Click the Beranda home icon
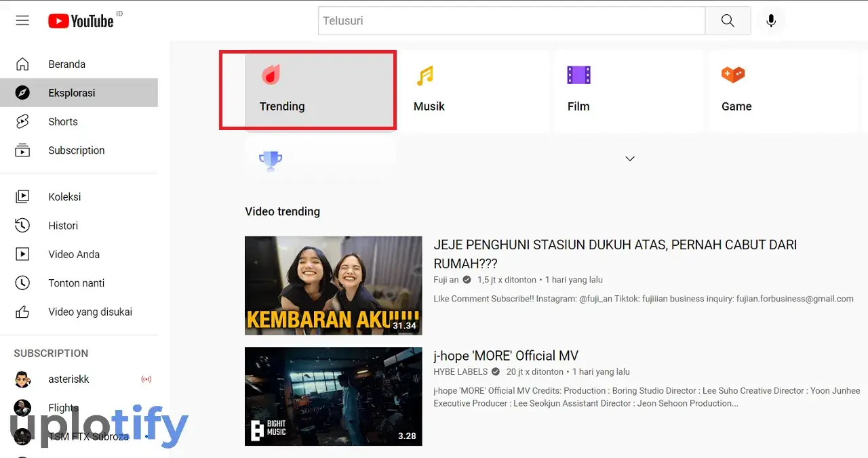Image resolution: width=868 pixels, height=458 pixels. pyautogui.click(x=22, y=64)
